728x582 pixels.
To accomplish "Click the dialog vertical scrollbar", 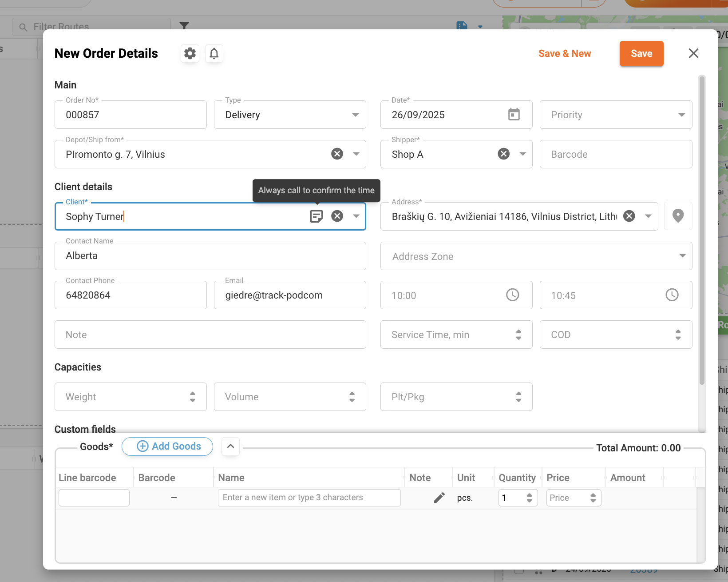I will click(x=702, y=231).
